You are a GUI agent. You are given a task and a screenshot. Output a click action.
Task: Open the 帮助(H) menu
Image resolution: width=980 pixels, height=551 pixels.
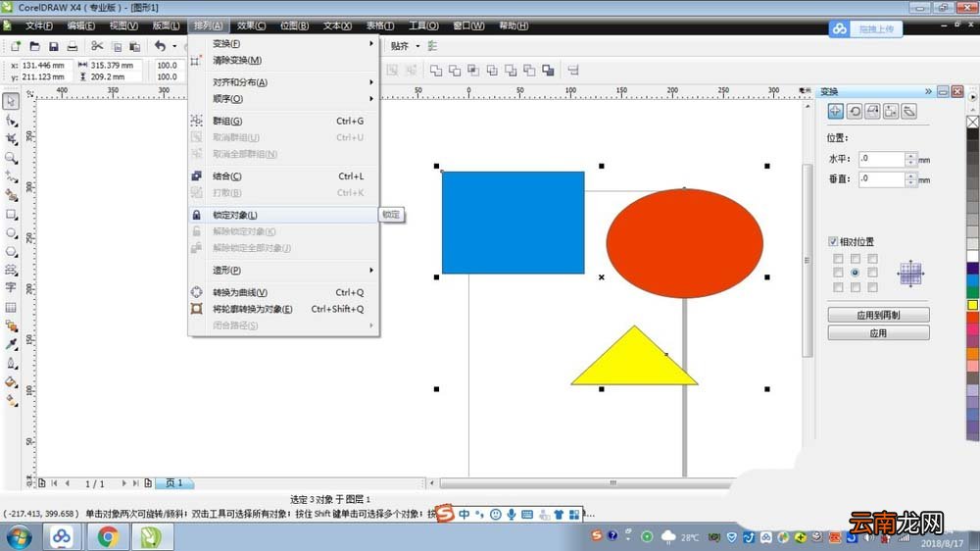514,25
